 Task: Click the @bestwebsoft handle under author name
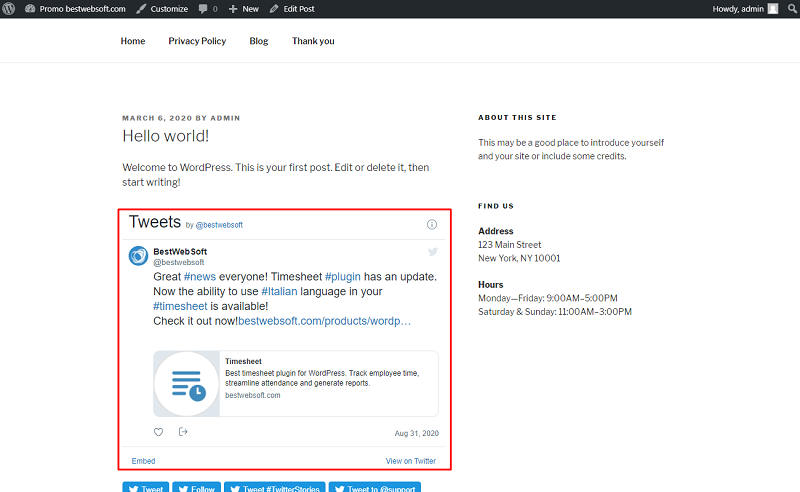click(179, 262)
